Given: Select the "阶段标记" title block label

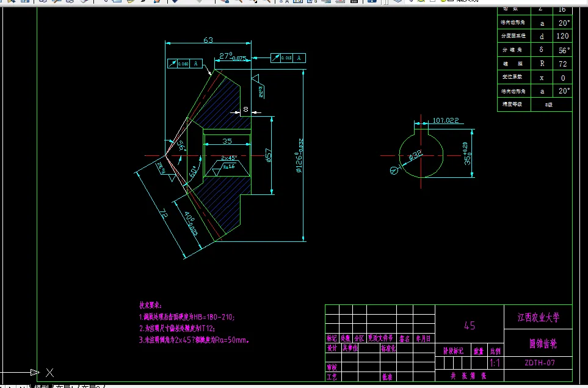Looking at the screenshot, I should [x=454, y=351].
